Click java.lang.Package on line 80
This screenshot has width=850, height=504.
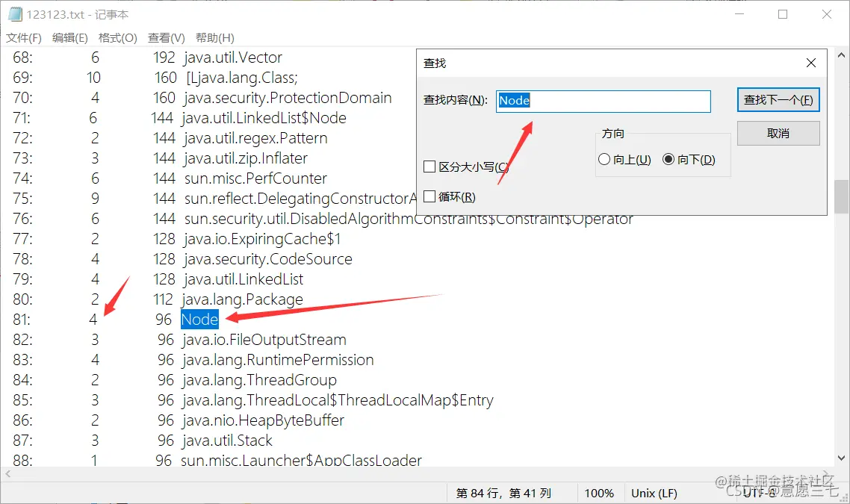point(242,299)
